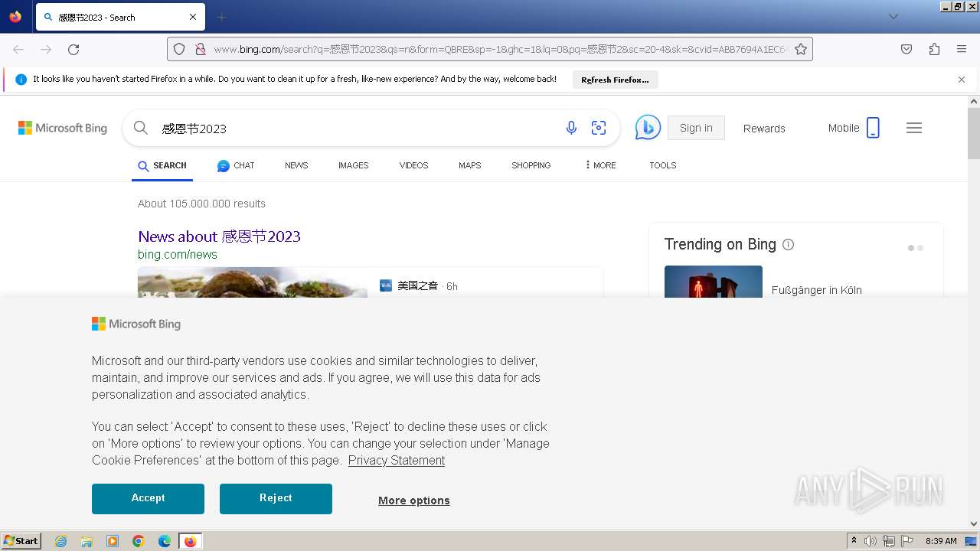980x551 pixels.
Task: Select the SEARCH tab
Action: (x=162, y=165)
